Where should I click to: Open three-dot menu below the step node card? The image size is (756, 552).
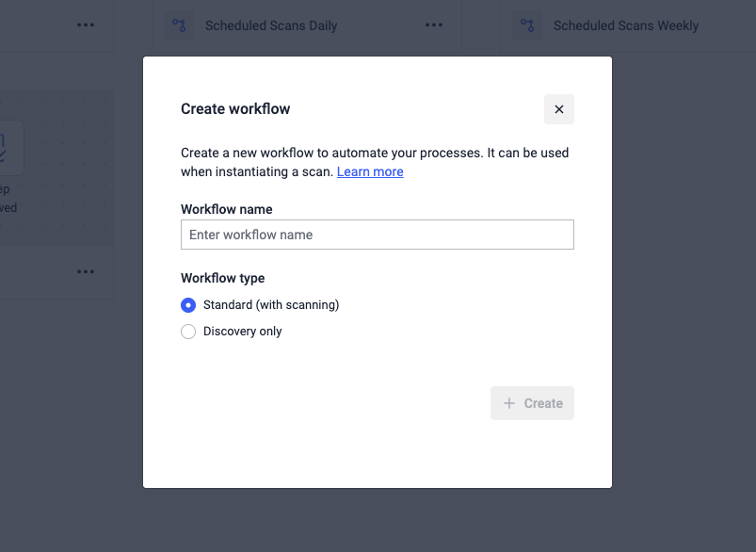pos(86,272)
